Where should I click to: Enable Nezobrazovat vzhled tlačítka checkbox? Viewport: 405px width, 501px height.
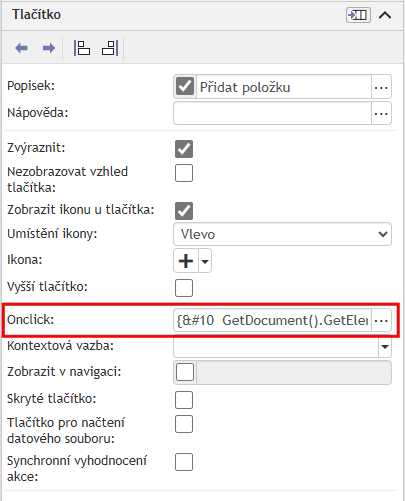pos(184,173)
